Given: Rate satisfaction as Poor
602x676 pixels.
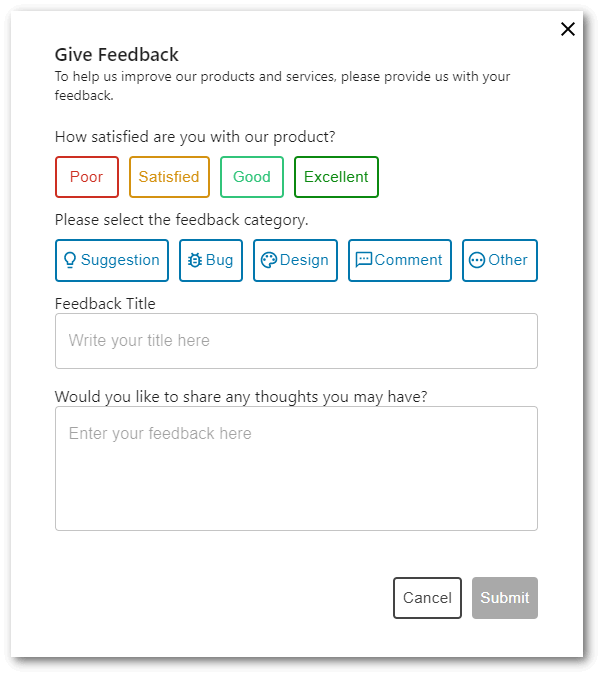Looking at the screenshot, I should click(87, 177).
